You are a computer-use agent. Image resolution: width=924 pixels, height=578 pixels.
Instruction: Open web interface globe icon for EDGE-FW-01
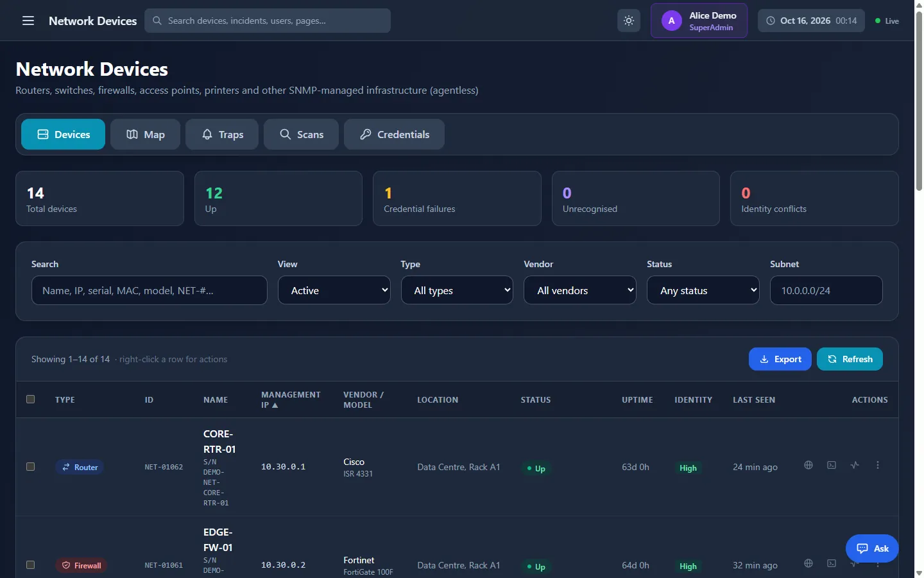tap(809, 563)
